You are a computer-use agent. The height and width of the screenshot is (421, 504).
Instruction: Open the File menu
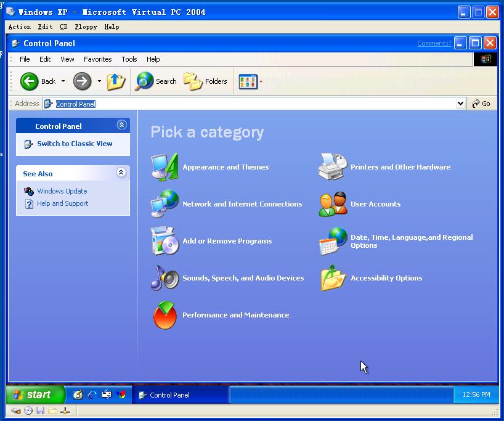(25, 59)
